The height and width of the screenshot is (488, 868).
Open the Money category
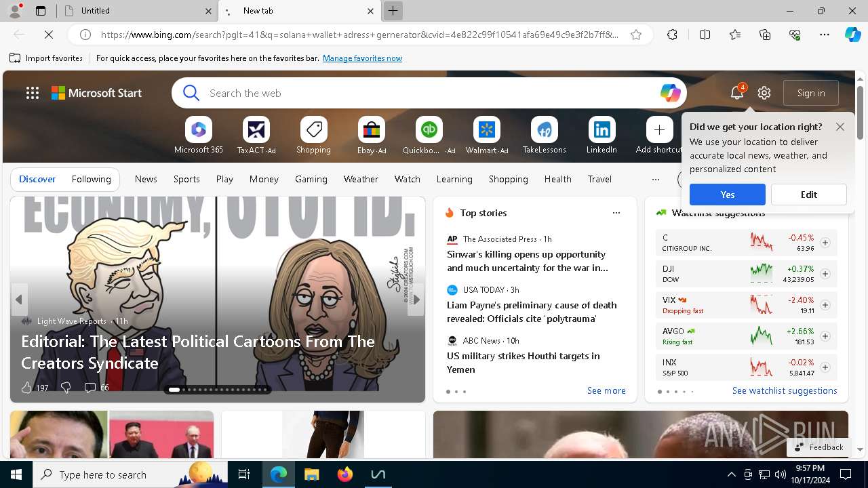tap(264, 179)
